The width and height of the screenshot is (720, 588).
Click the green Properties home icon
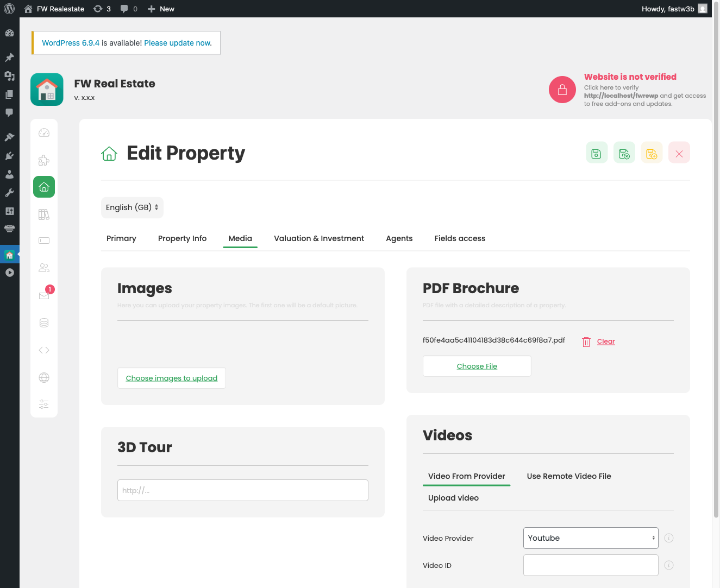coord(43,187)
